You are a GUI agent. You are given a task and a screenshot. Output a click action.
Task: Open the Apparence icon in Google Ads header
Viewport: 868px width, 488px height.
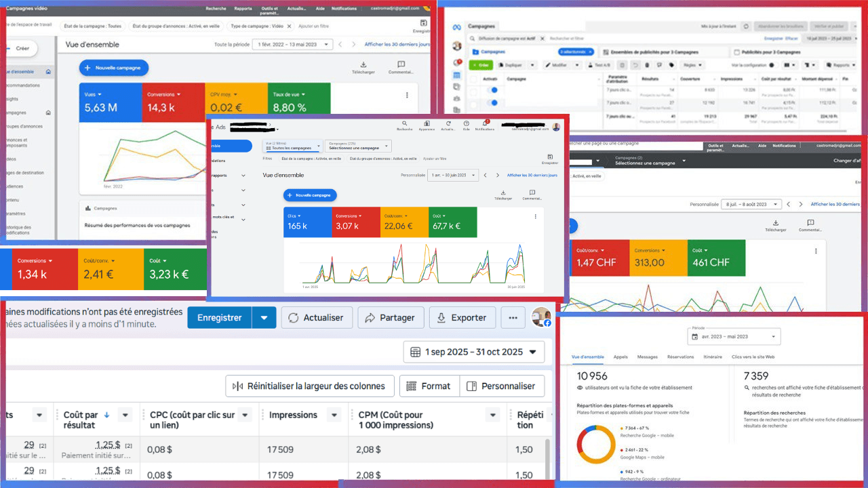pos(427,124)
